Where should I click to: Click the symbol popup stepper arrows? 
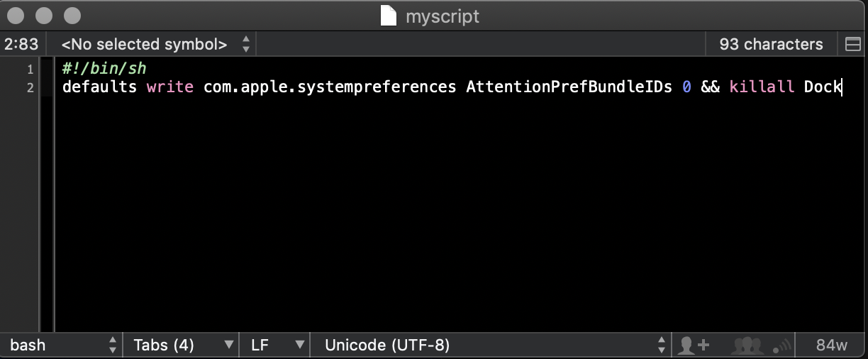tap(245, 44)
